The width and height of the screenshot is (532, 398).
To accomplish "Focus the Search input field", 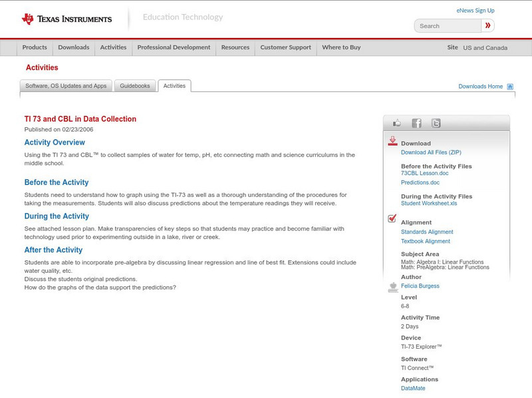I will click(448, 26).
